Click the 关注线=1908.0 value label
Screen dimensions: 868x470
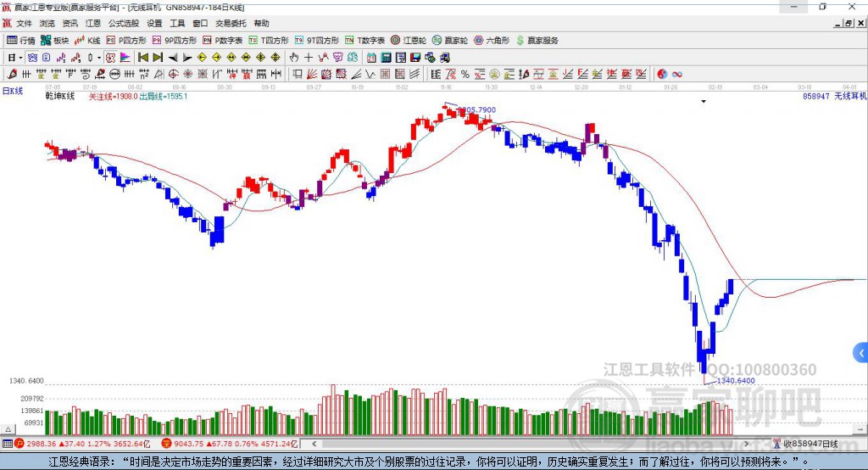pyautogui.click(x=114, y=97)
